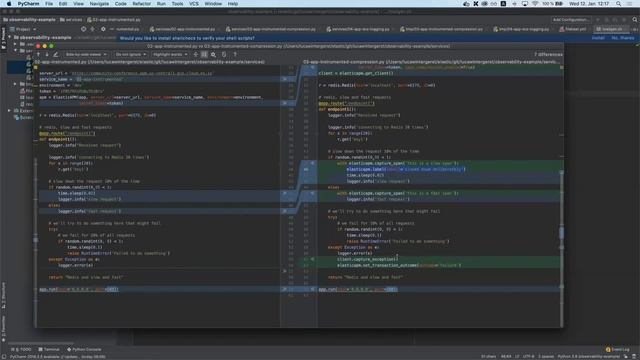Viewport: 640px width, 360px height.
Task: Click the Favorites vertical tool window tab
Action: (x=3, y=329)
